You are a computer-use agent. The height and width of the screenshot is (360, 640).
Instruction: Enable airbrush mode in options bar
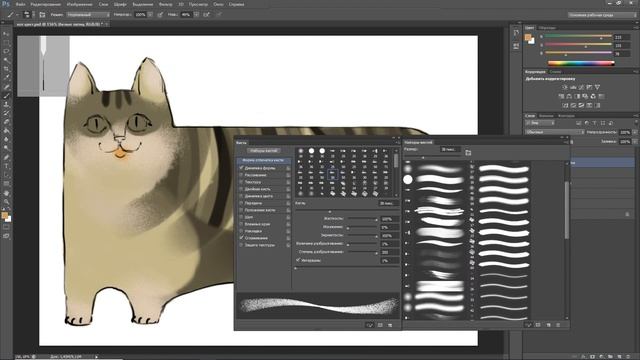click(x=207, y=15)
